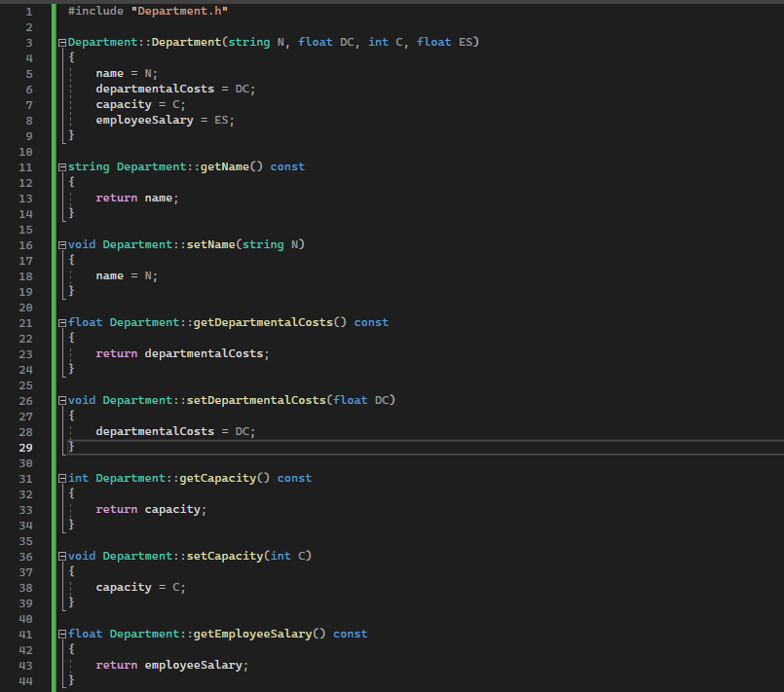Click 'const' keyword on the getName line
This screenshot has height=692, width=784.
(287, 166)
